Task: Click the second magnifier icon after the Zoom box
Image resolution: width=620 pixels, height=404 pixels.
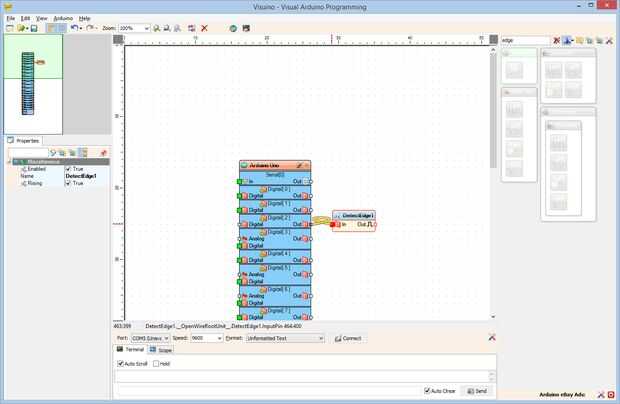Action: point(167,28)
